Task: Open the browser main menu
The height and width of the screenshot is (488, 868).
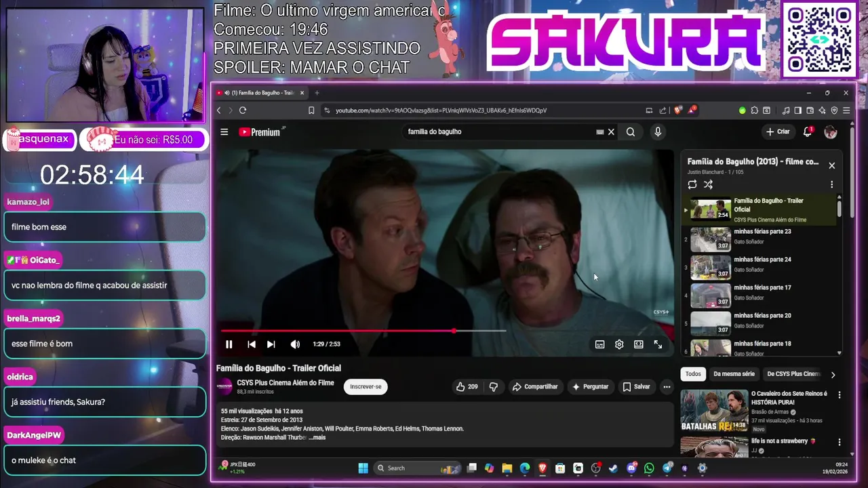Action: point(846,110)
